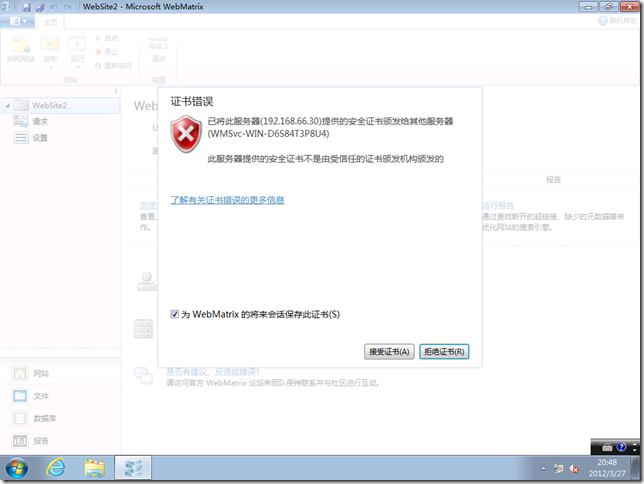
Task: Select 请求 item in site tree
Action: point(40,122)
